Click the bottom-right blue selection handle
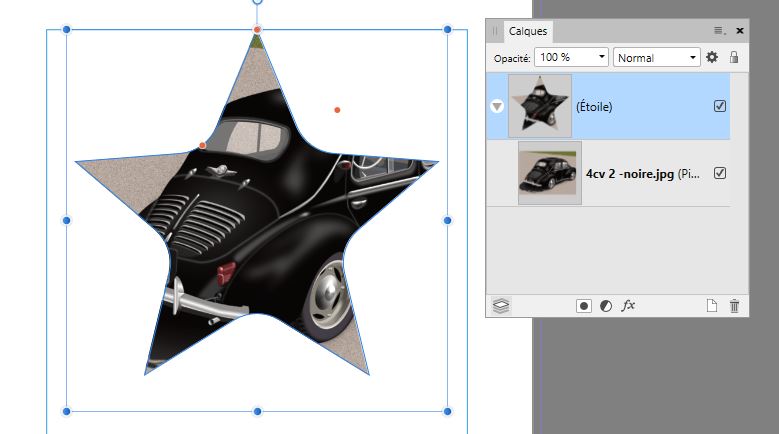 447,411
